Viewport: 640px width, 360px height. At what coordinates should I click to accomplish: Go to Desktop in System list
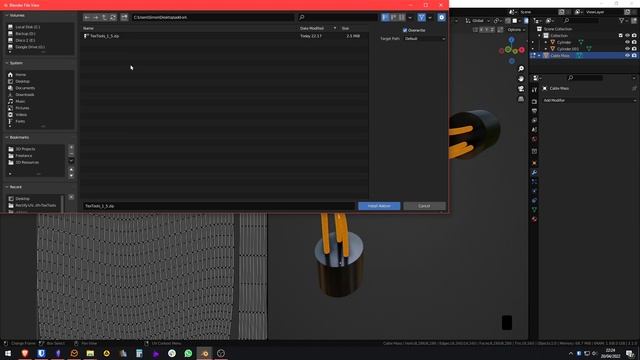[22, 82]
